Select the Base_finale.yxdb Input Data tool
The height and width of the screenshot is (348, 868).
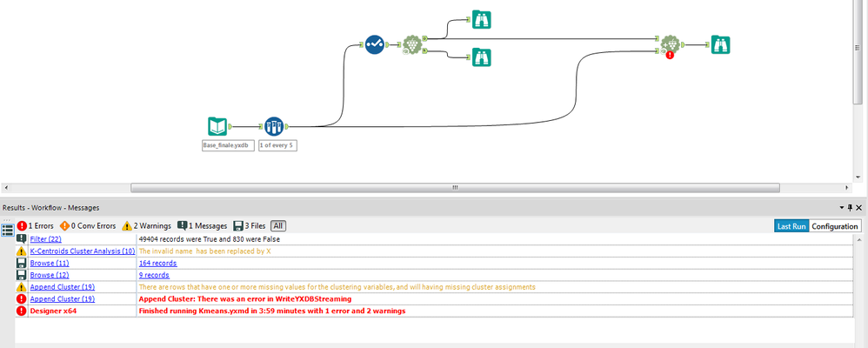tap(217, 127)
